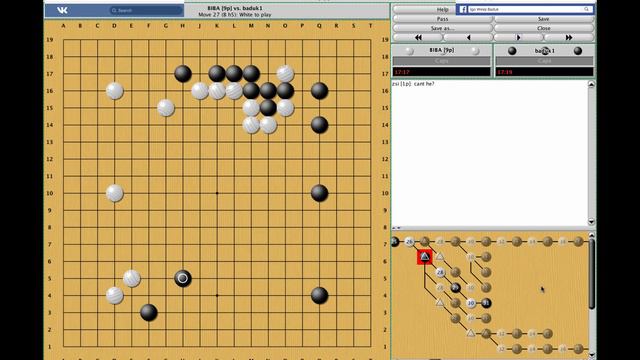Click the Facebook search magnifier icon
This screenshot has width=640, height=360.
(x=586, y=9)
